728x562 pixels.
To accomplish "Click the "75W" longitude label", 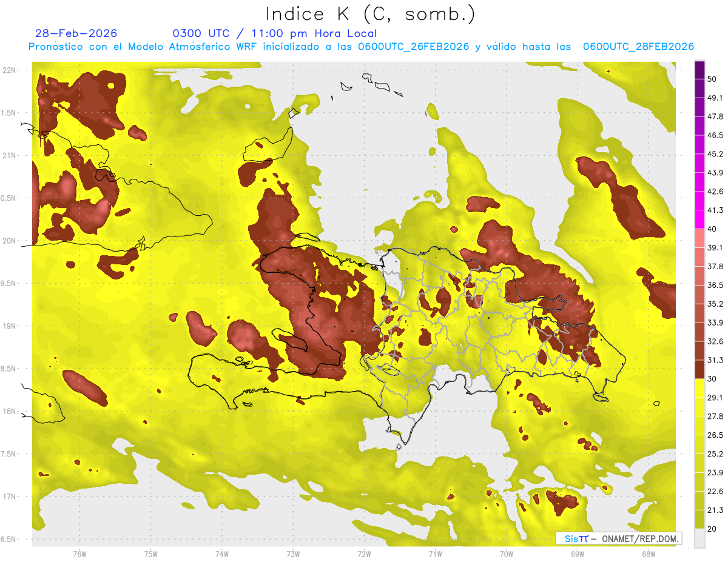I will 151,554.
